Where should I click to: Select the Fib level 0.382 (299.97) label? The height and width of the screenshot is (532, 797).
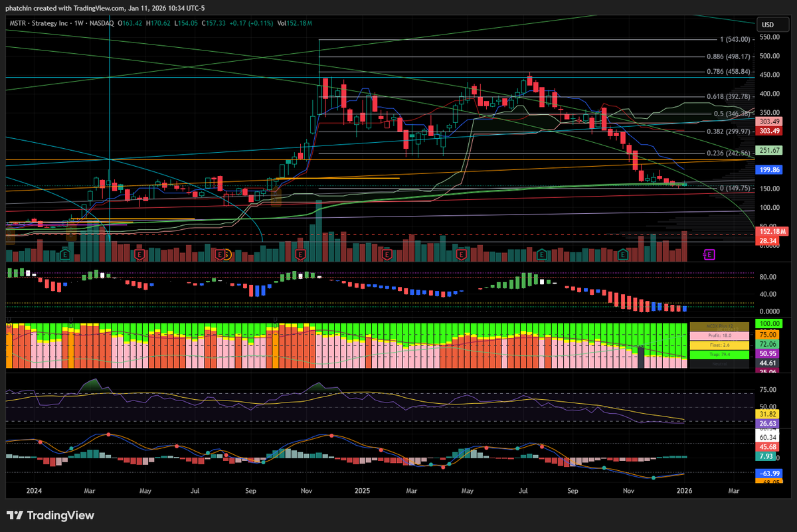coord(729,132)
